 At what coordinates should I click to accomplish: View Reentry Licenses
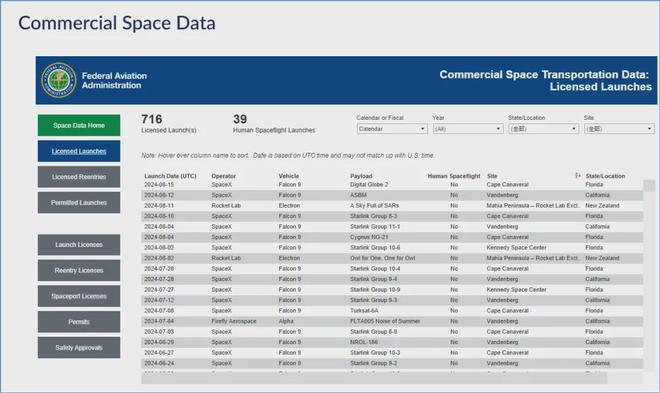coord(79,271)
